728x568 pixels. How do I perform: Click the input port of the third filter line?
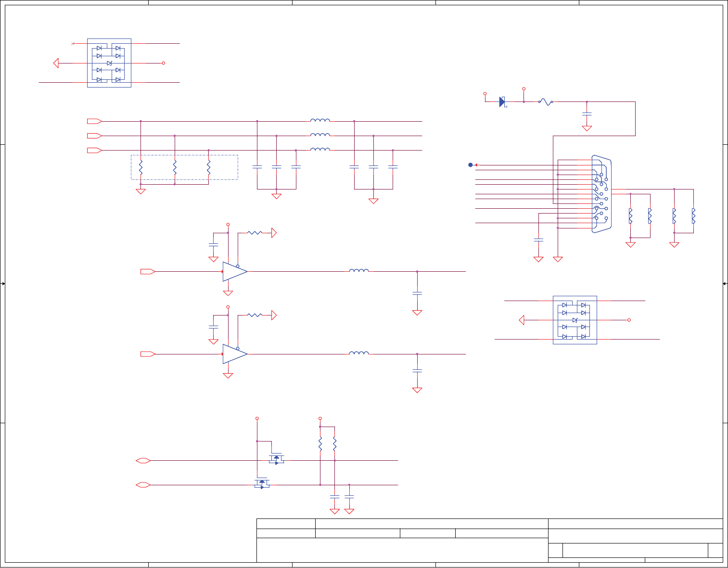pyautogui.click(x=94, y=151)
